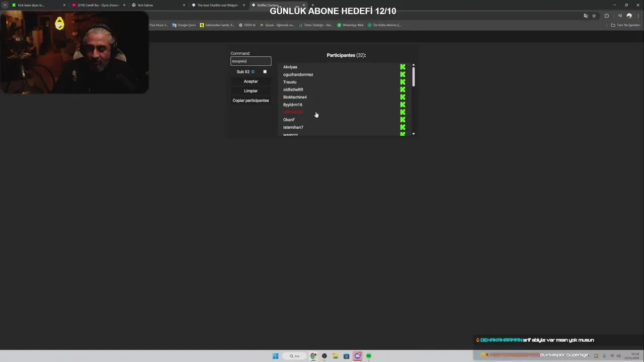Select participant OkanF
644x362 pixels.
289,120
